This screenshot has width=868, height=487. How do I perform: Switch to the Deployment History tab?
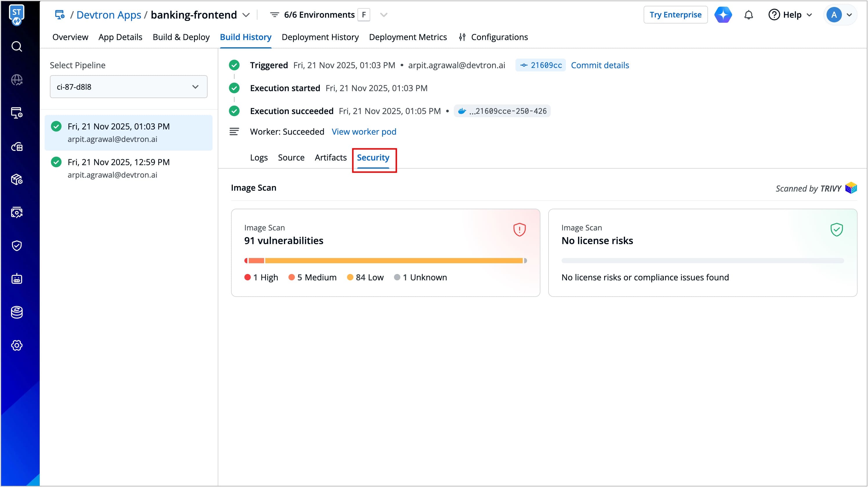[x=320, y=37]
